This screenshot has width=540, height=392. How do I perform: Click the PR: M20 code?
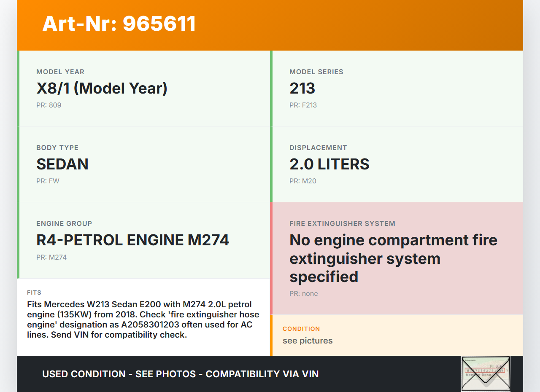pos(302,181)
